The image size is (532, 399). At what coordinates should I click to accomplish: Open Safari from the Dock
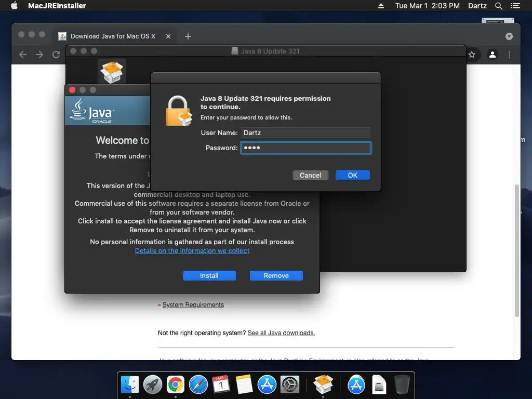198,385
